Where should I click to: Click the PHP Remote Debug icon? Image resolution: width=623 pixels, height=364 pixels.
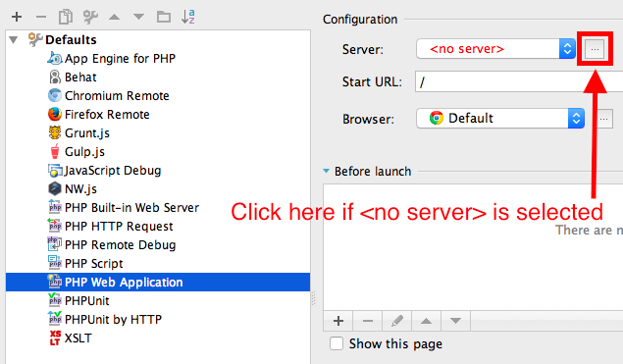pyautogui.click(x=55, y=244)
